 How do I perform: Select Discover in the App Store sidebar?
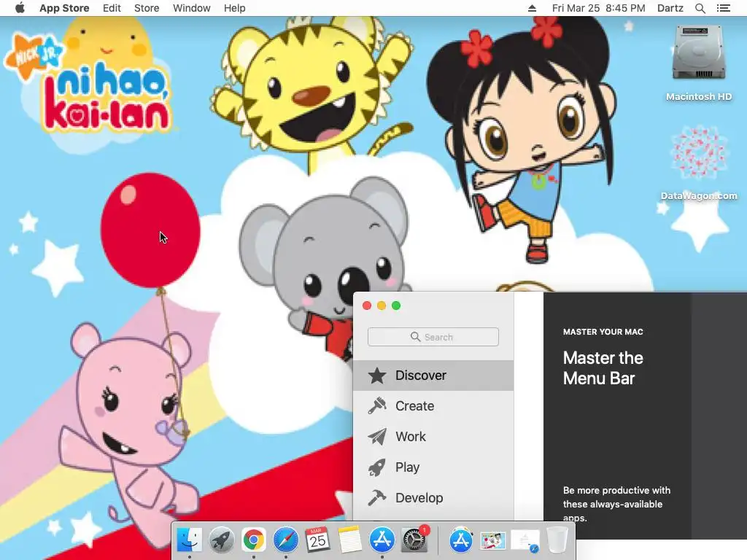tap(433, 376)
